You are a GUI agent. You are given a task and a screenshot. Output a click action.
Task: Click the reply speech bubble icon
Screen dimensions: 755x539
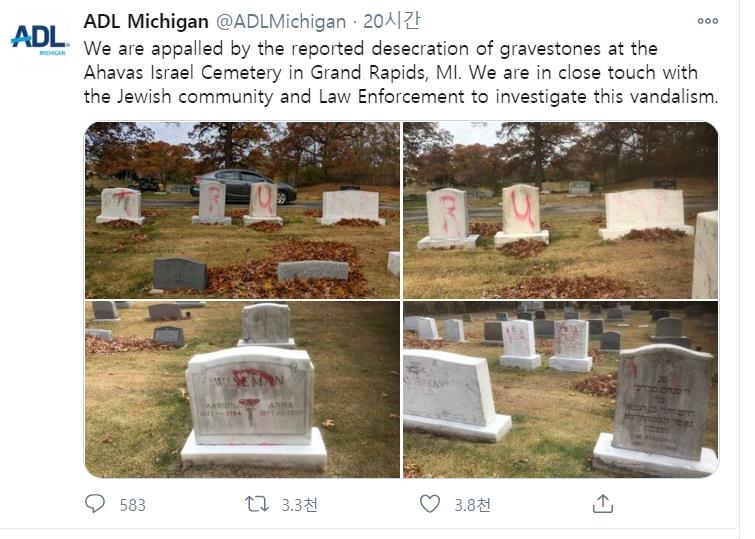click(x=95, y=504)
